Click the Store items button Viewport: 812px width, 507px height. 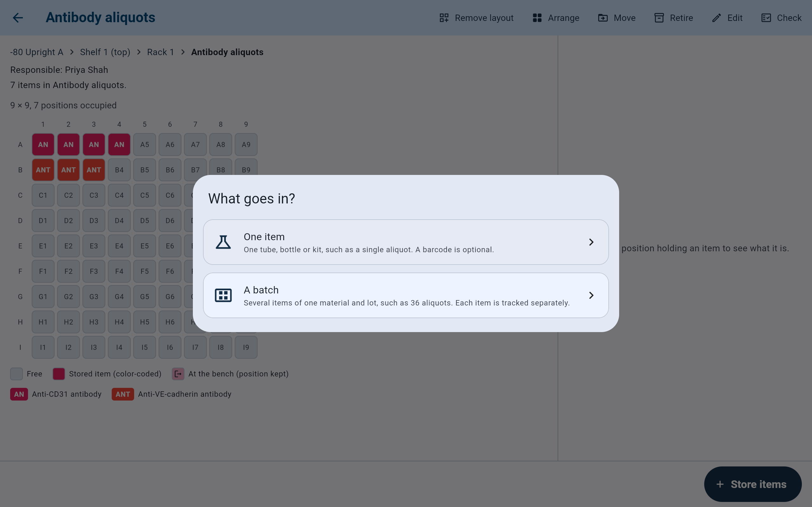[x=753, y=484]
